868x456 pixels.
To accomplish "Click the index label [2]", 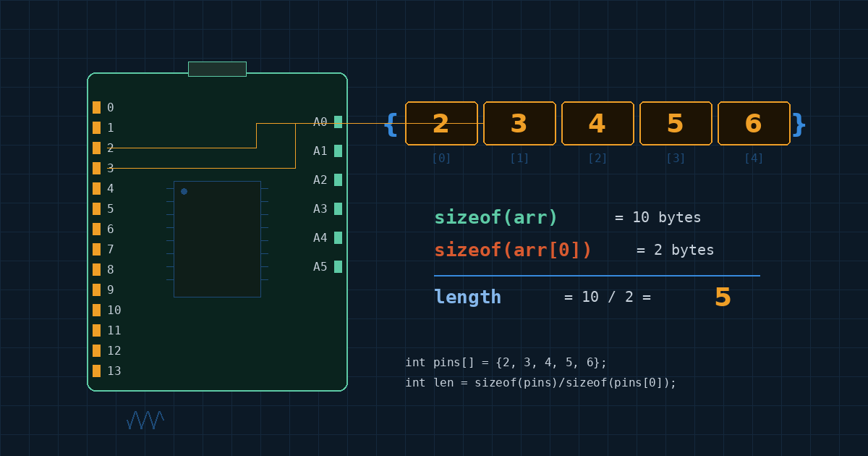I will coord(597,158).
